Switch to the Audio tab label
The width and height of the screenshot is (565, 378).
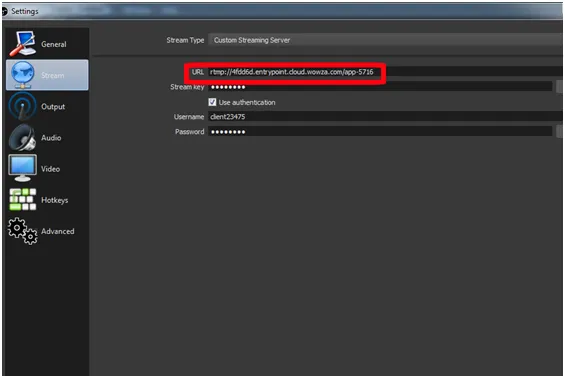[x=51, y=138]
